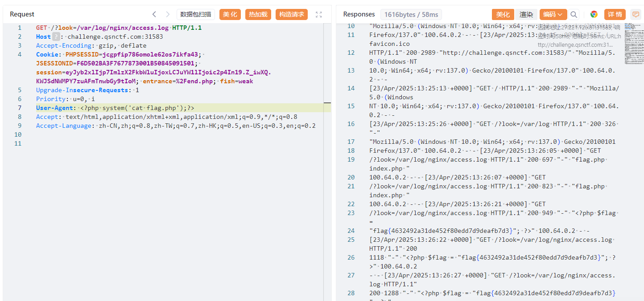Toggle 美化 beautify in Responses panel
The width and height of the screenshot is (644, 301).
[x=503, y=14]
